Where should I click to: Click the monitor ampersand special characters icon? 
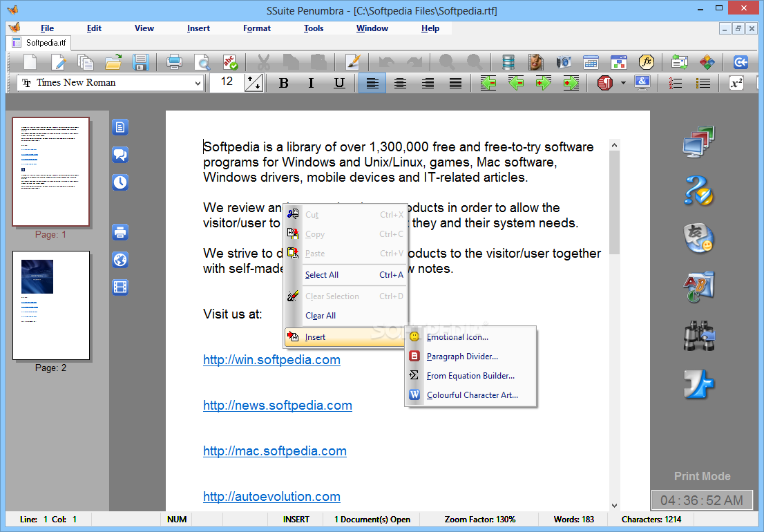[642, 83]
